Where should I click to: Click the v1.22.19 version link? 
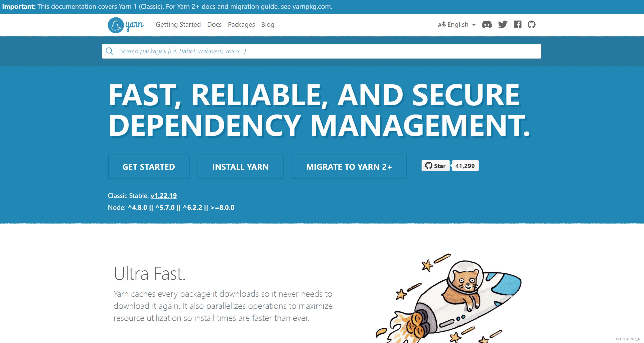tap(163, 195)
